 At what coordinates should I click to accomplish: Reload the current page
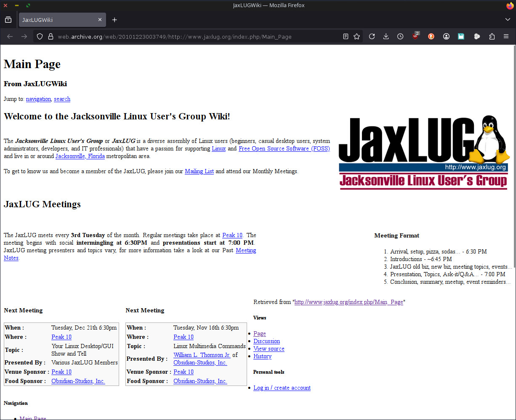click(x=372, y=36)
